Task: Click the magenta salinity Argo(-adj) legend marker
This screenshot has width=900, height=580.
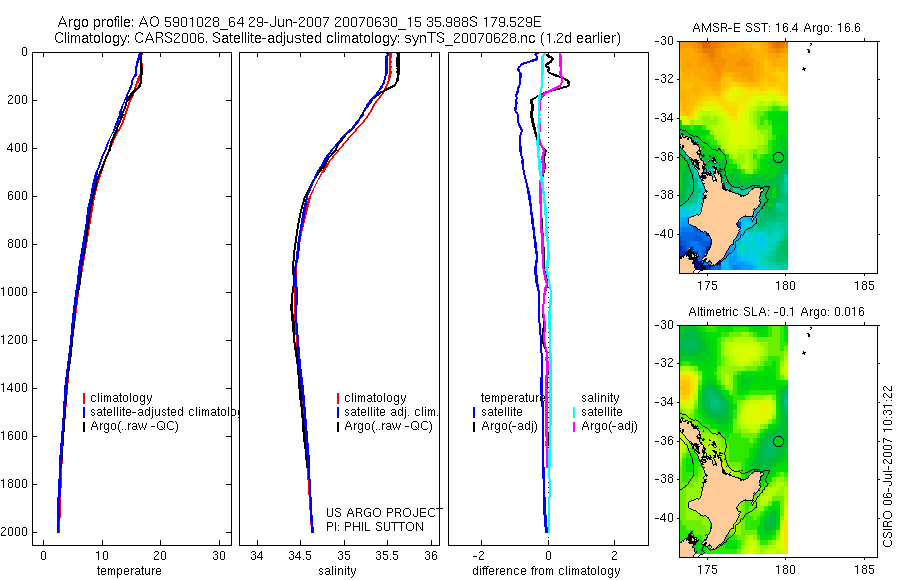Action: point(574,427)
